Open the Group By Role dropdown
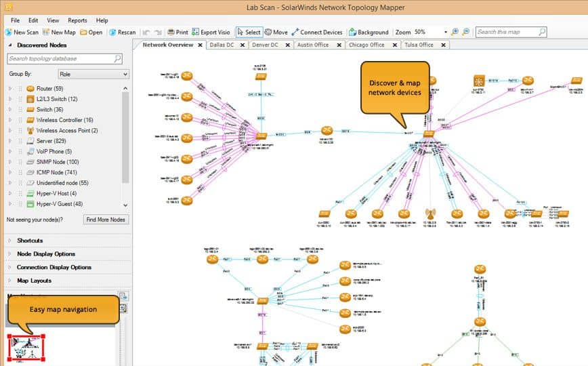Screen dimensions: 588x366 coord(93,75)
